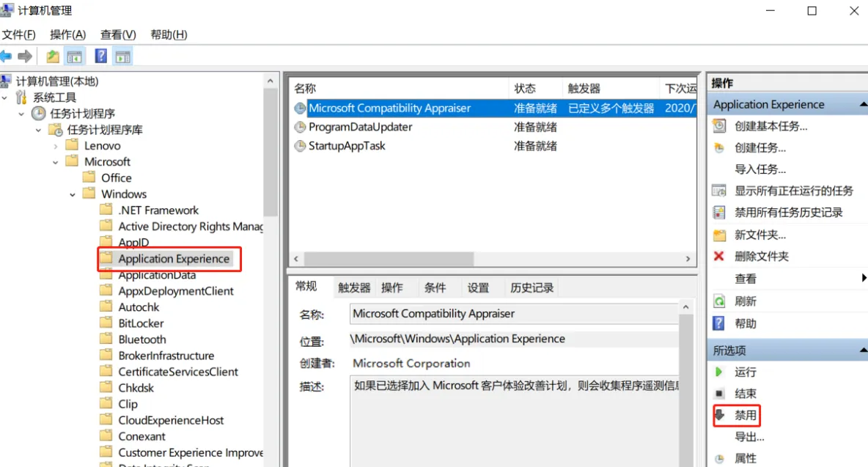Click the 新文件夹 folder icon
The width and height of the screenshot is (868, 467).
point(719,235)
